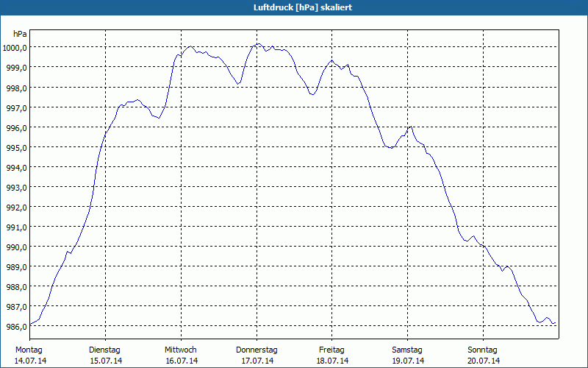Select the 988,0 axis value
The width and height of the screenshot is (588, 368).
pos(17,287)
